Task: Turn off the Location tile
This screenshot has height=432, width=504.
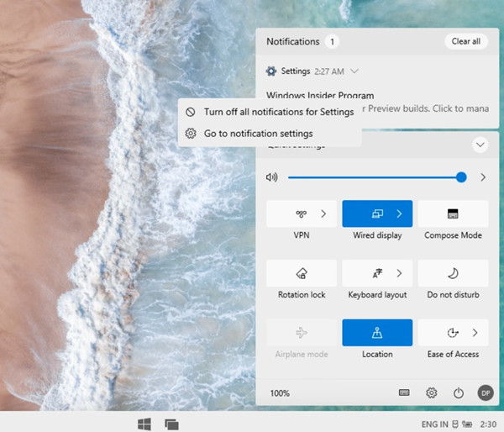Action: click(377, 333)
